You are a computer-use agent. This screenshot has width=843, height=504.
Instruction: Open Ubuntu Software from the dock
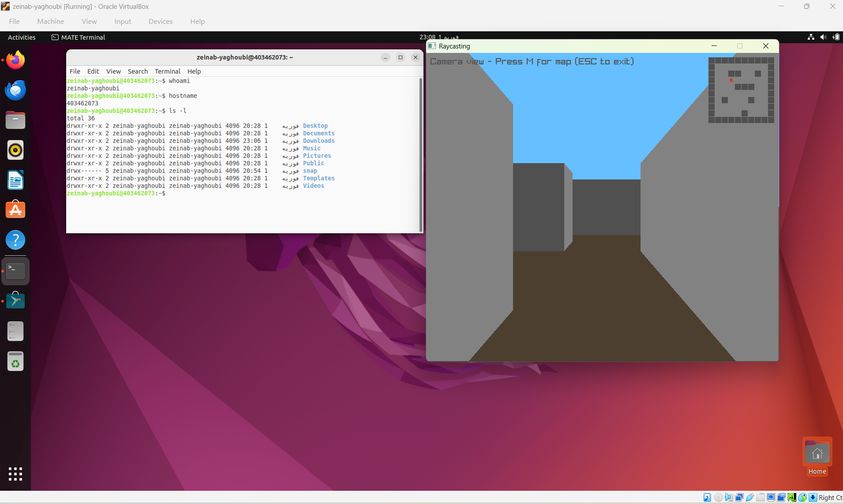15,209
